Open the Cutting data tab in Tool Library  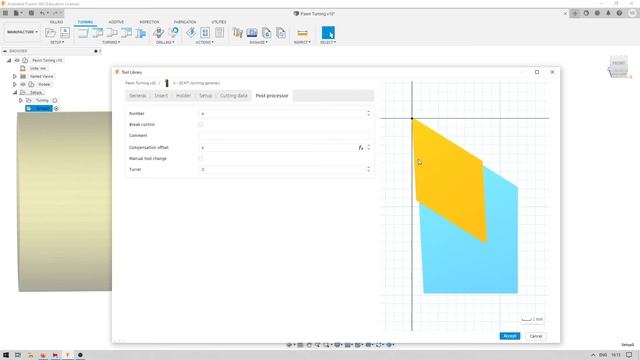click(x=233, y=96)
